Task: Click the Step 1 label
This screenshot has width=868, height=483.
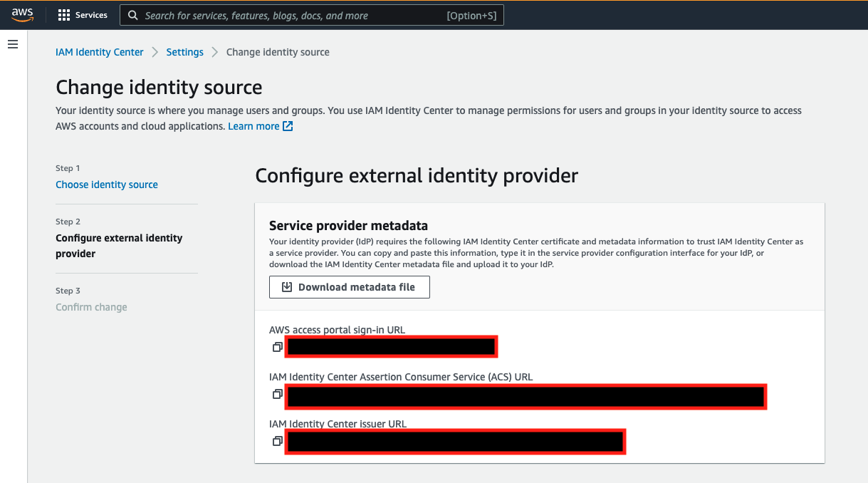Action: pos(68,168)
